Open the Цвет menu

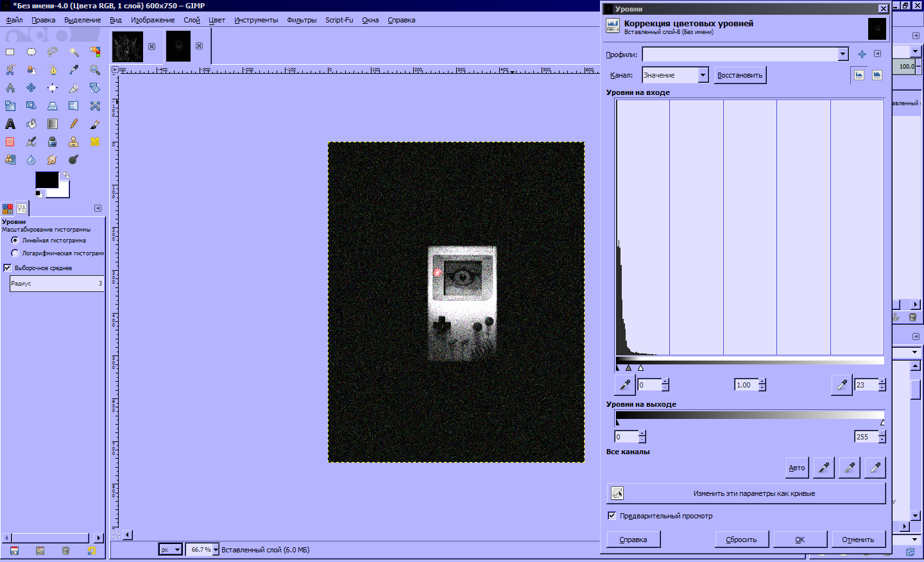[217, 20]
